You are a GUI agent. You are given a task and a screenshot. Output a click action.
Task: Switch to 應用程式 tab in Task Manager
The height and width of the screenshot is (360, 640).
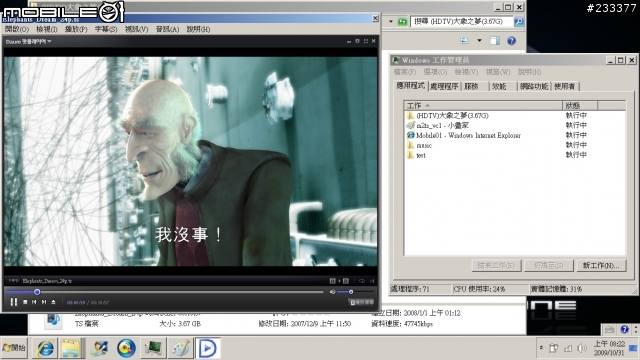tap(411, 86)
